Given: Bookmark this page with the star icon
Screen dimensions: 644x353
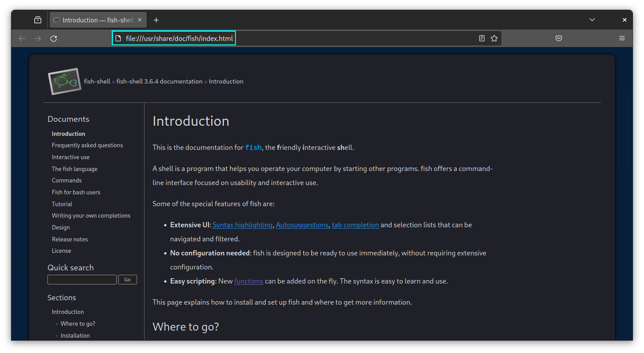Looking at the screenshot, I should coord(494,38).
